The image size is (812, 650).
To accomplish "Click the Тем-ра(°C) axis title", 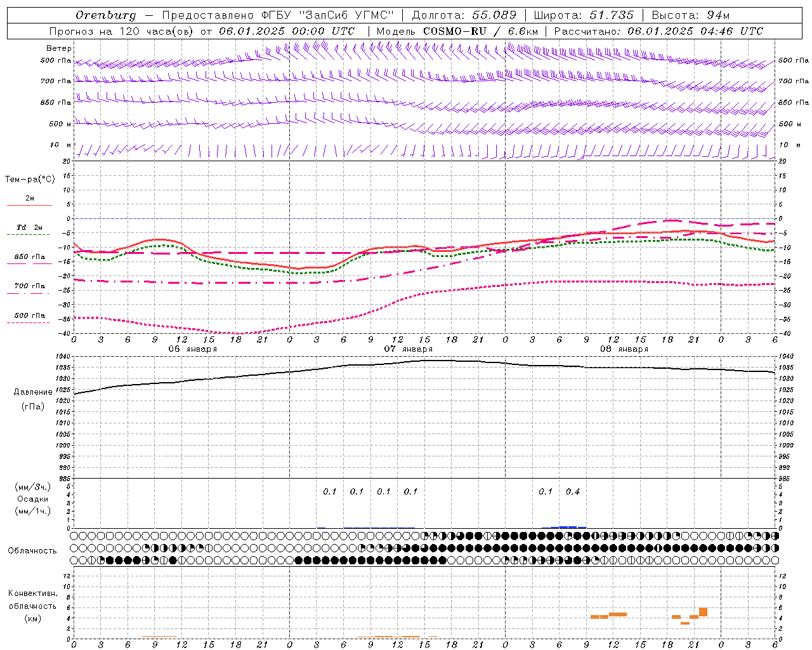I will (30, 180).
